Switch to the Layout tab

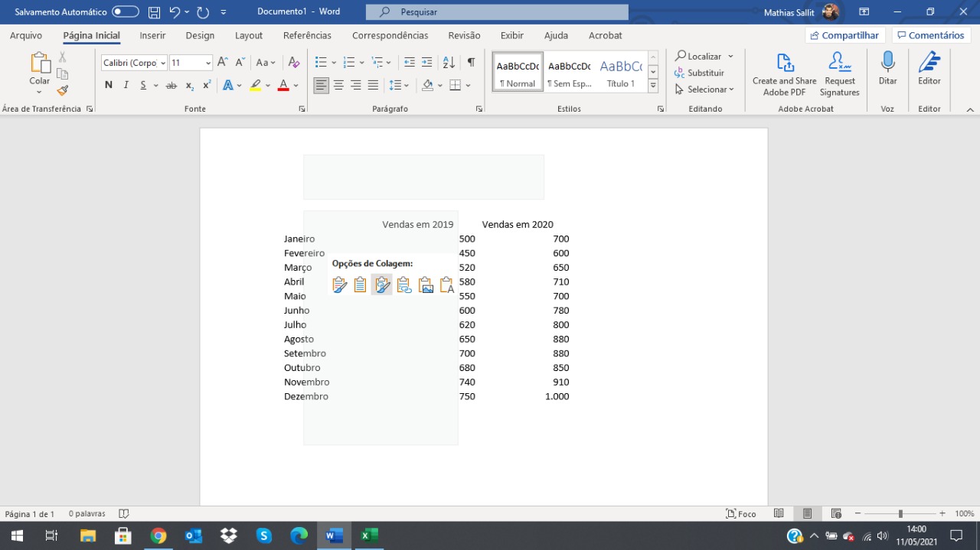(249, 36)
